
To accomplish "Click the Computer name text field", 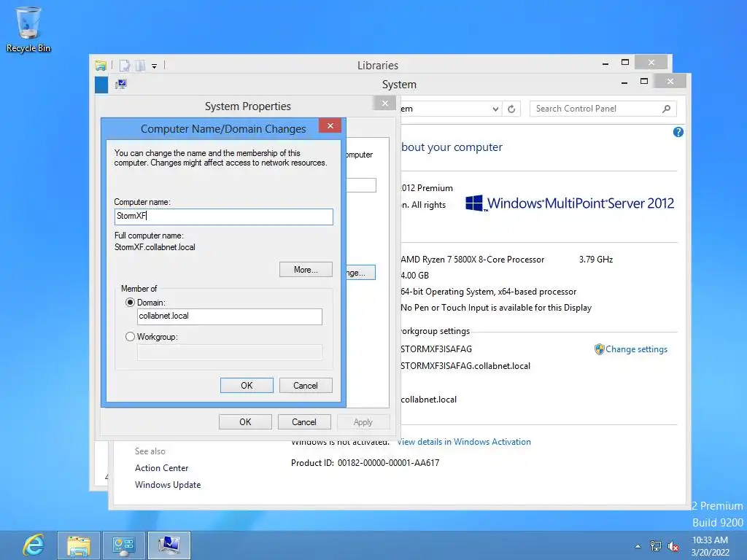I will coord(223,217).
